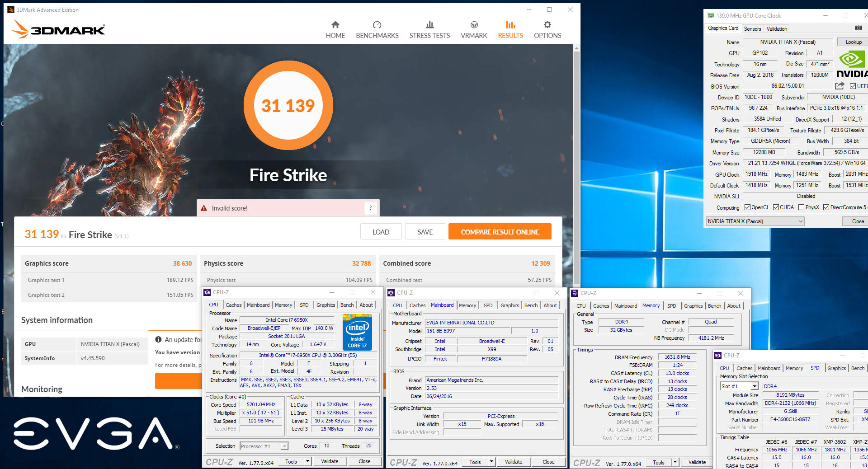Click the GPU-Z title bar icon

click(x=711, y=15)
